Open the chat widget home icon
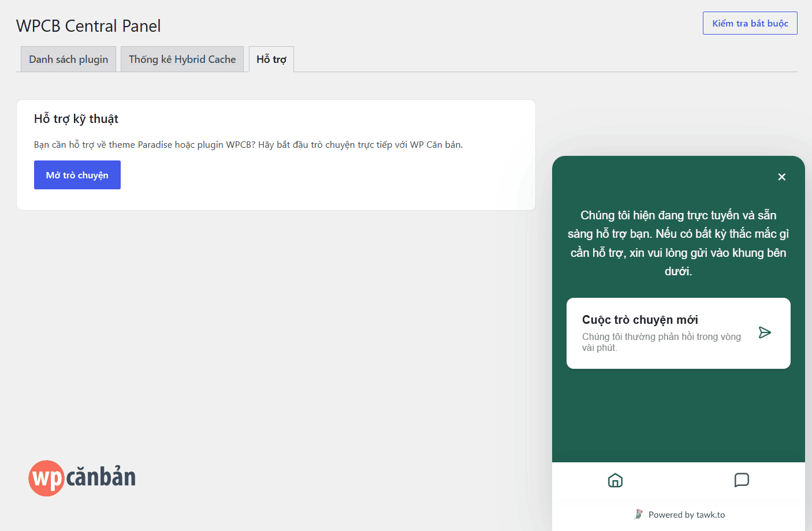Image resolution: width=812 pixels, height=531 pixels. pos(615,480)
